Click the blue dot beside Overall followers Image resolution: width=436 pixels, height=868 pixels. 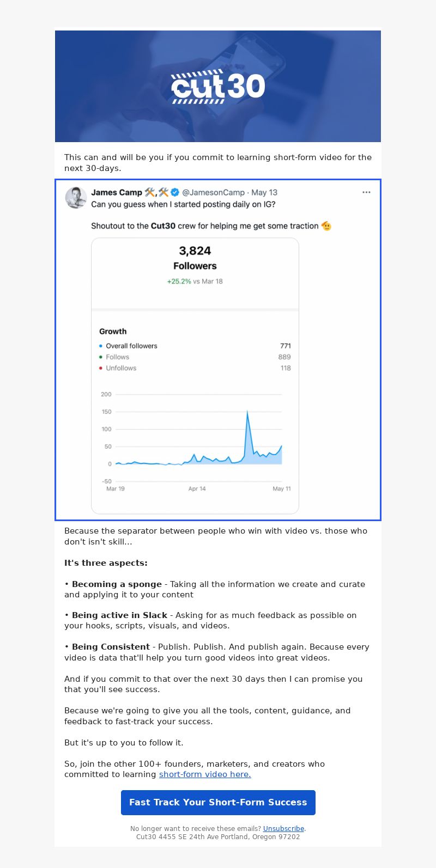[101, 346]
